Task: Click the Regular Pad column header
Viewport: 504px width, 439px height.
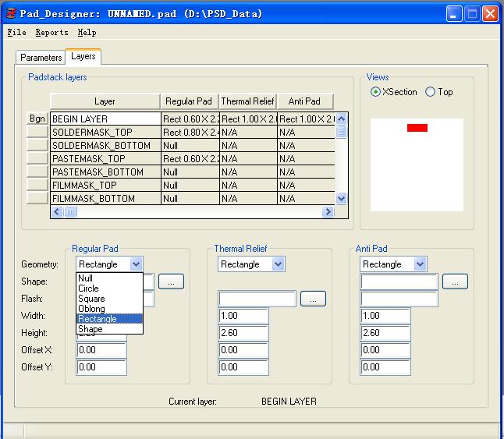Action: pos(189,101)
